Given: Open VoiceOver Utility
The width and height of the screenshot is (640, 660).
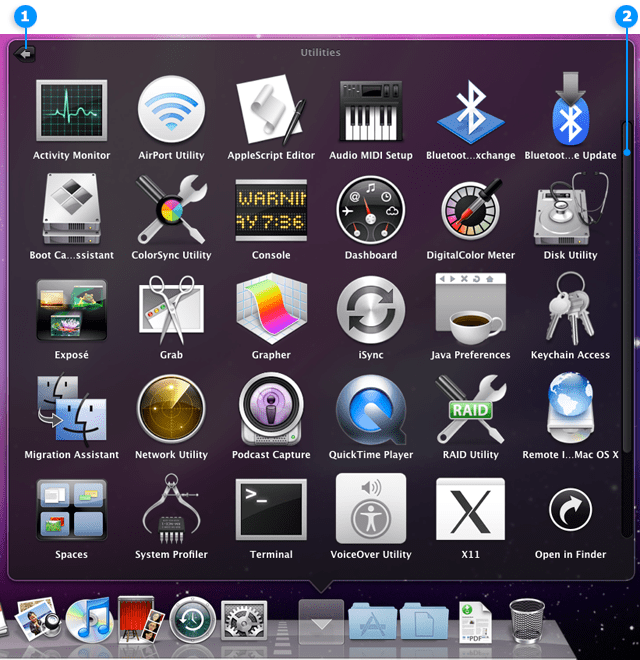Looking at the screenshot, I should click(x=371, y=508).
